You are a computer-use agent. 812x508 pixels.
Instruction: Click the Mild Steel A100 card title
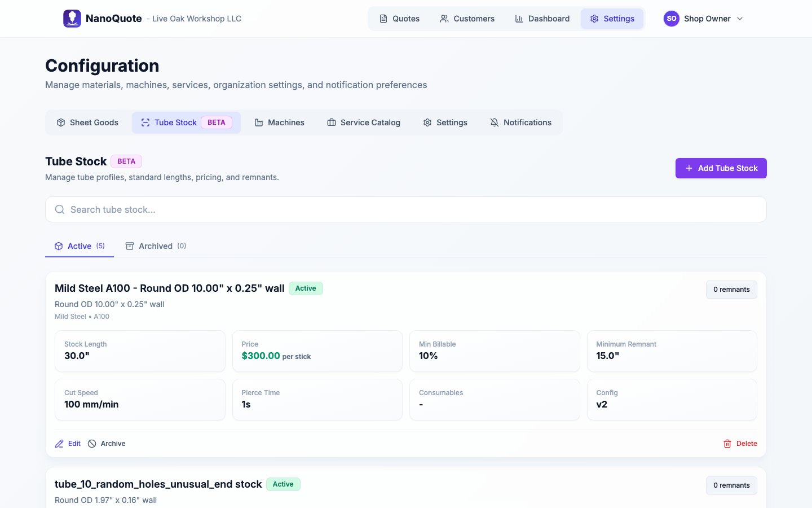[170, 288]
